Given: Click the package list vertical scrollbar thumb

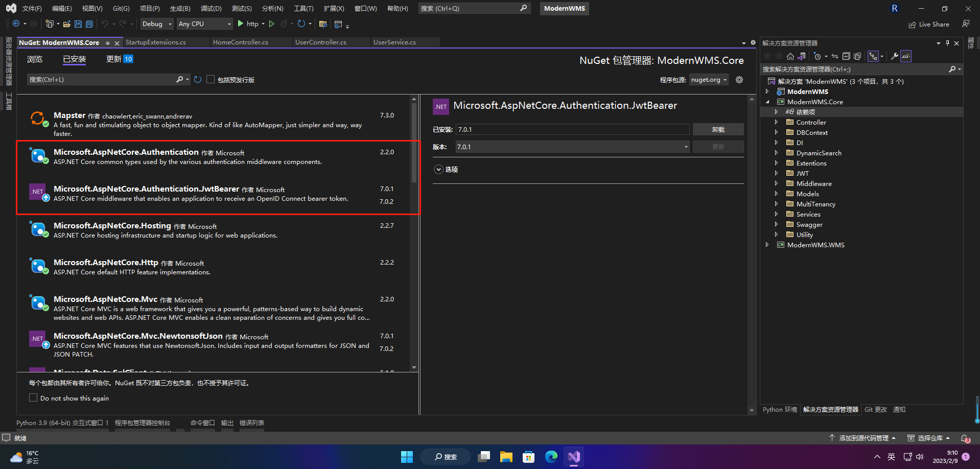Looking at the screenshot, I should click(x=414, y=143).
